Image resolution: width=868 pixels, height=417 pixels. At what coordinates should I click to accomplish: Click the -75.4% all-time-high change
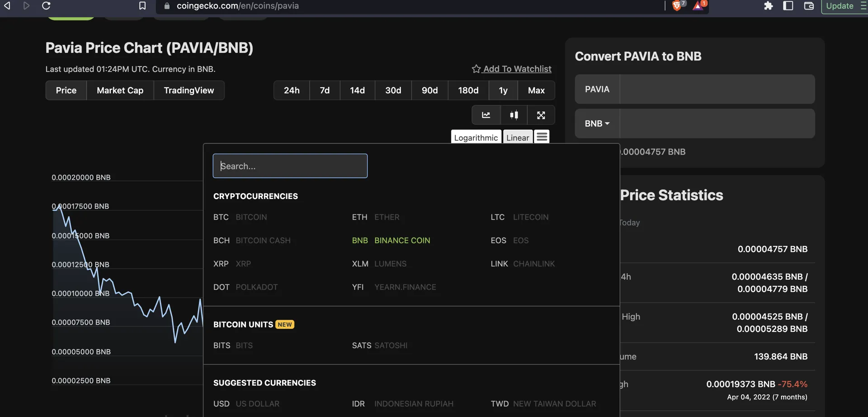(x=793, y=384)
